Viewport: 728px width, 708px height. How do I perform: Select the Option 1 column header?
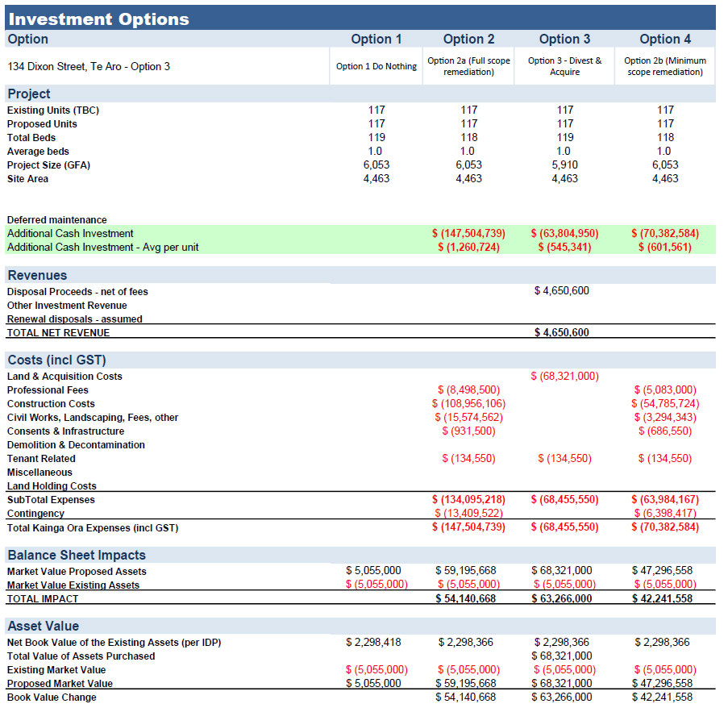point(376,39)
